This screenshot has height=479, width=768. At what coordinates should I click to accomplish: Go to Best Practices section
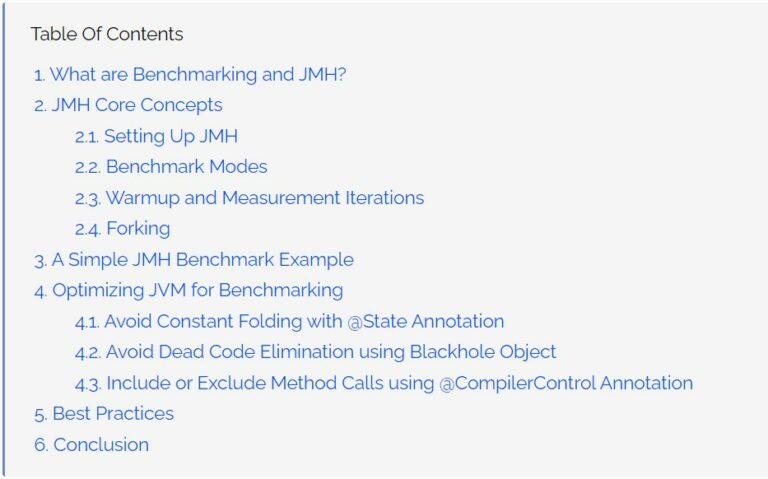tap(104, 414)
